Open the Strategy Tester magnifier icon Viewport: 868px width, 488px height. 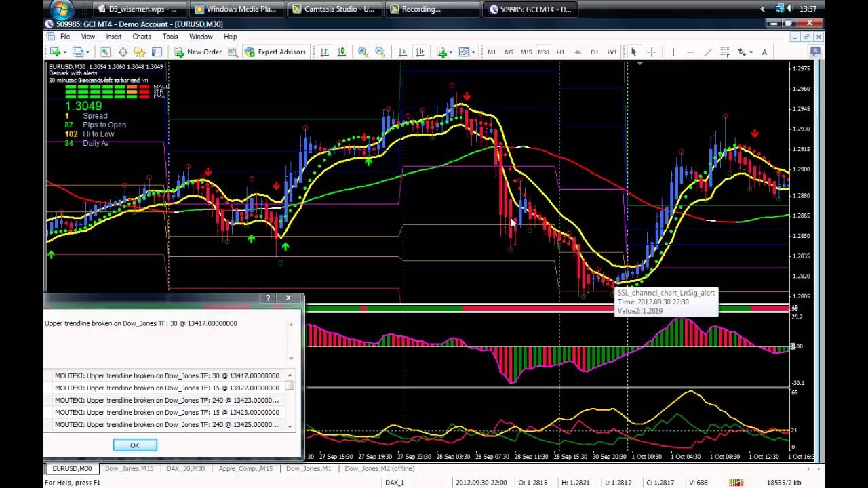pos(233,52)
